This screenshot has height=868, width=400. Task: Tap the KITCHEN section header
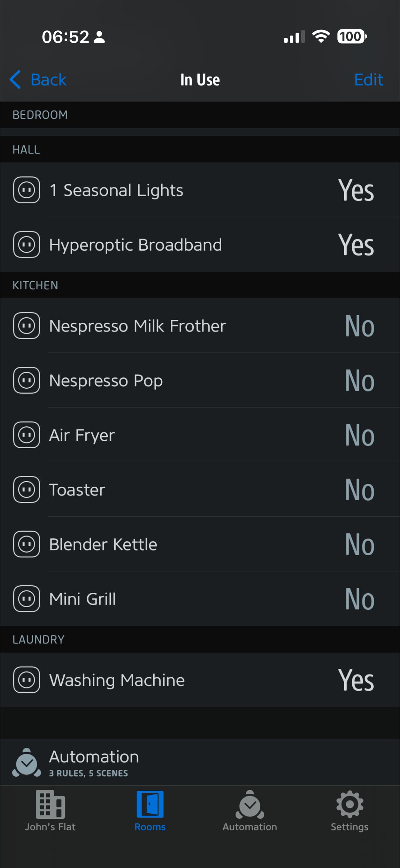pos(35,286)
